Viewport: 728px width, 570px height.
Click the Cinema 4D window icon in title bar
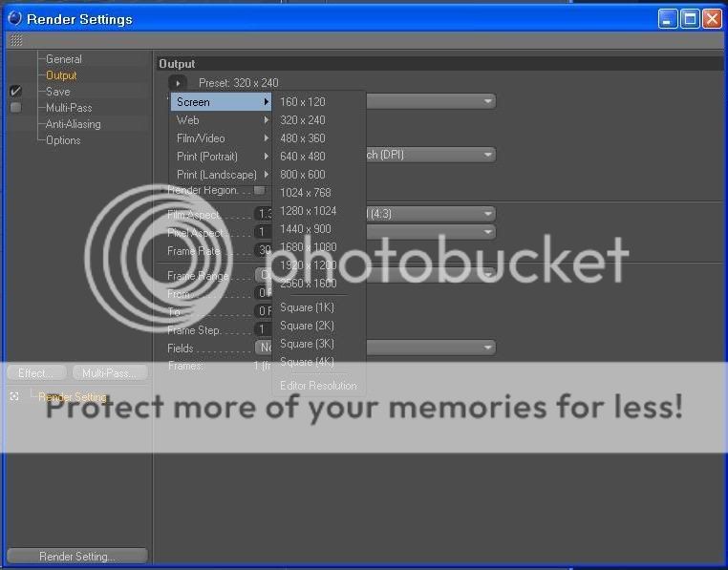14,18
